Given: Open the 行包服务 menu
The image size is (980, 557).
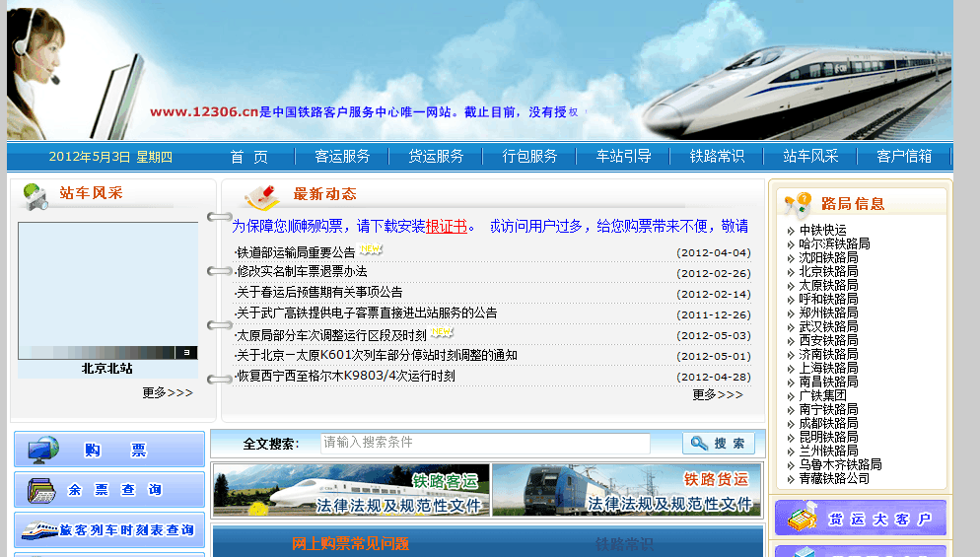Looking at the screenshot, I should point(529,157).
